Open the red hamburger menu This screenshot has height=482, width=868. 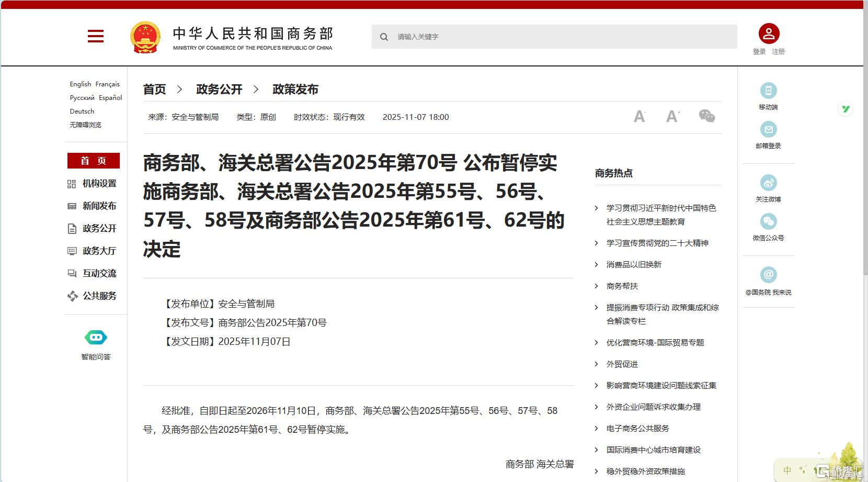click(95, 36)
